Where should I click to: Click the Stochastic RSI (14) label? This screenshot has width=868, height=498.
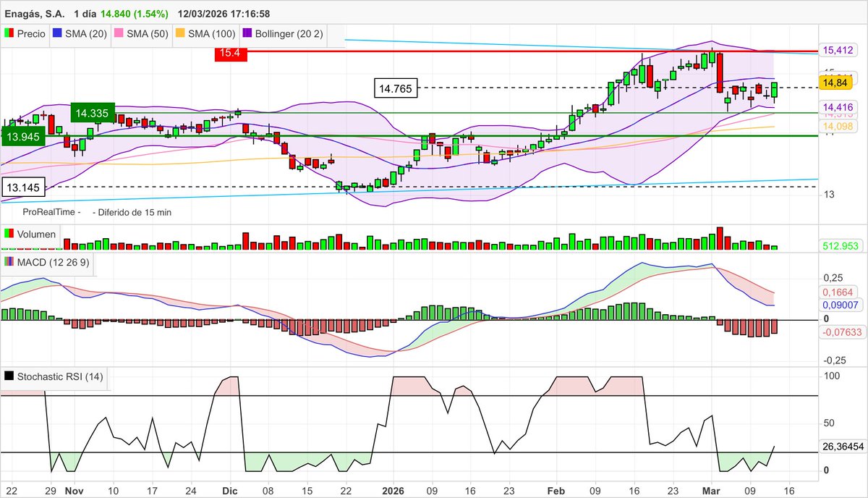pyautogui.click(x=59, y=376)
